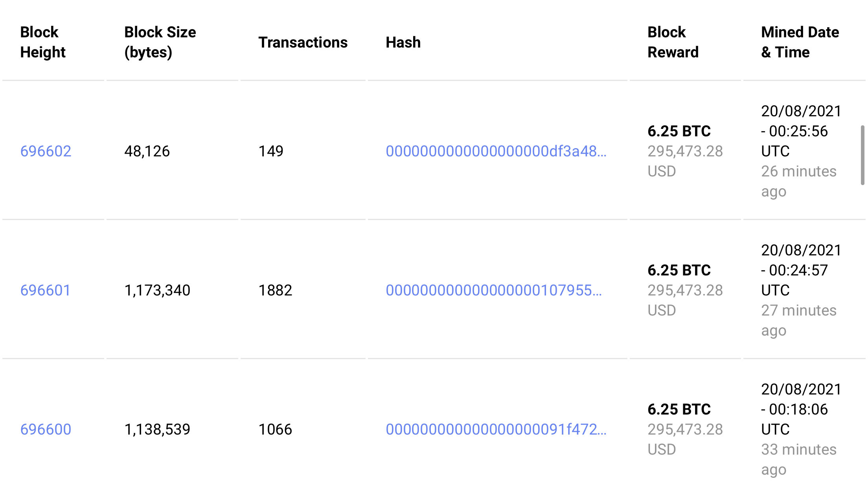Click the Mined Date & Time header
Viewport: 868px width, 488px height.
800,42
